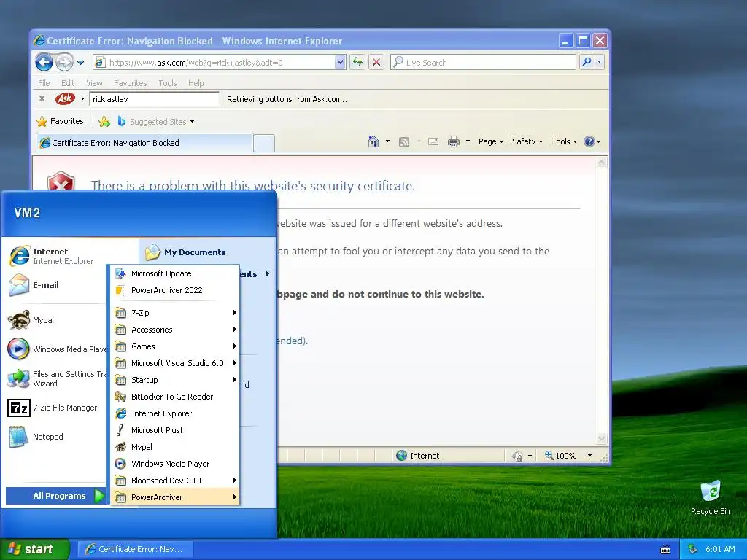This screenshot has height=560, width=747.
Task: Click the All Programs button
Action: tap(55, 496)
